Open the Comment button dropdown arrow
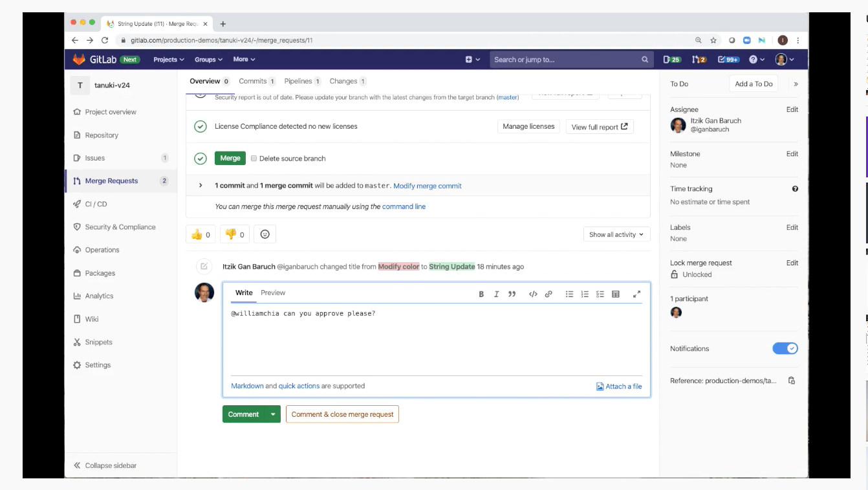The height and width of the screenshot is (490, 868). tap(273, 414)
